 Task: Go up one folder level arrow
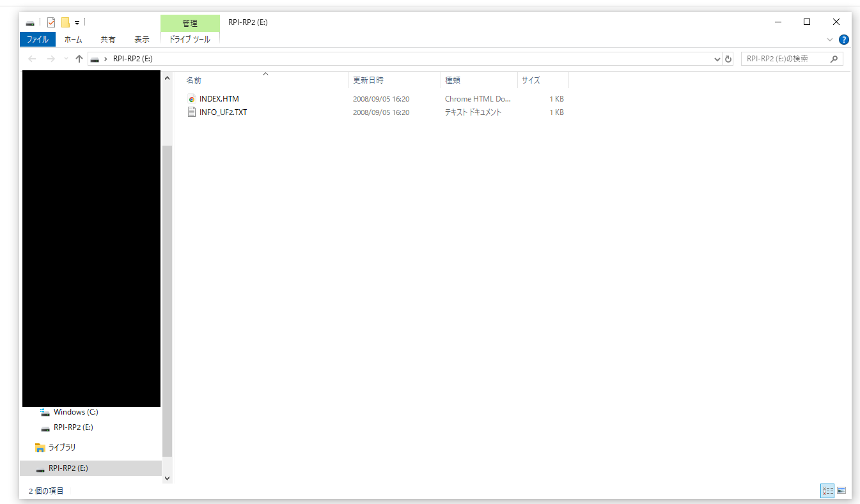point(79,59)
